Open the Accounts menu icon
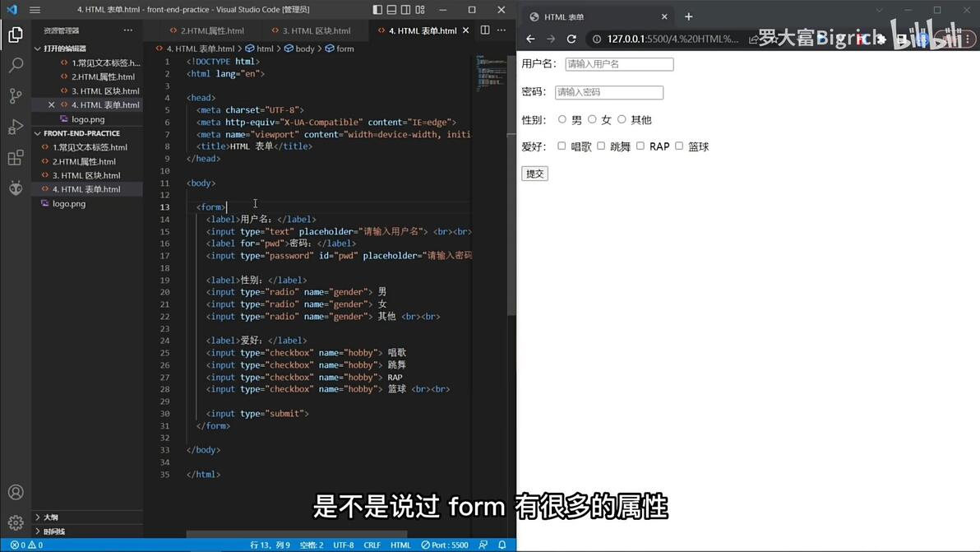Image resolution: width=980 pixels, height=552 pixels. point(16,493)
